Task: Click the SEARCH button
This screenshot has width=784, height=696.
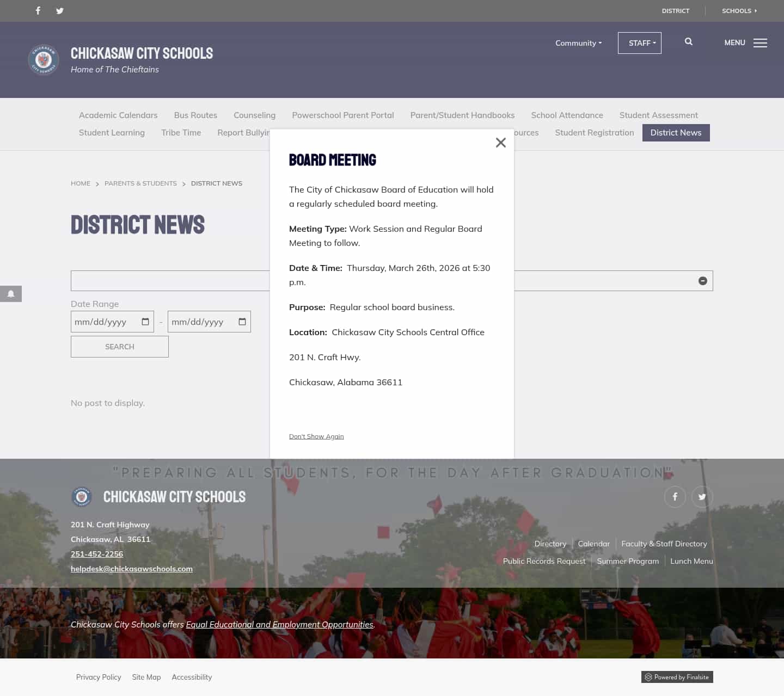Action: tap(119, 347)
